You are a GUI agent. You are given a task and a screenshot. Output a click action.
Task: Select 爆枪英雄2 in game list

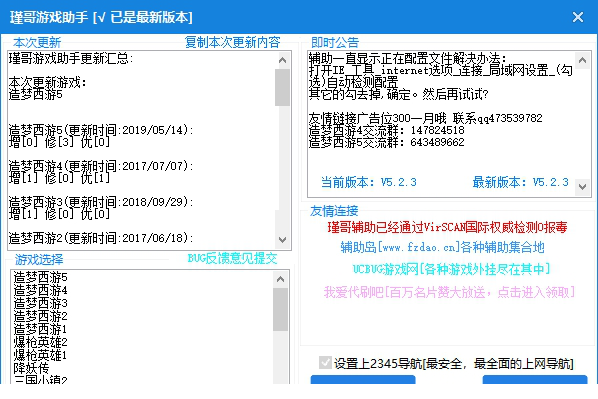coord(40,342)
